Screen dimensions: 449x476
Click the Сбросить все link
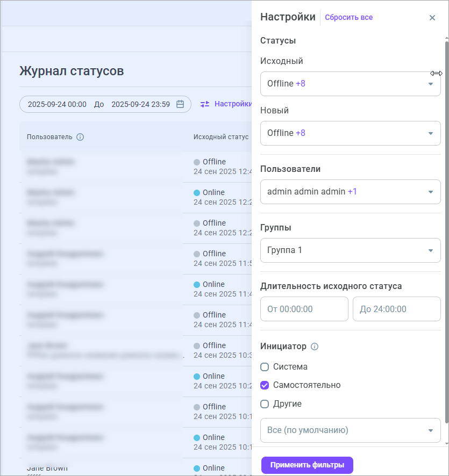click(x=348, y=17)
